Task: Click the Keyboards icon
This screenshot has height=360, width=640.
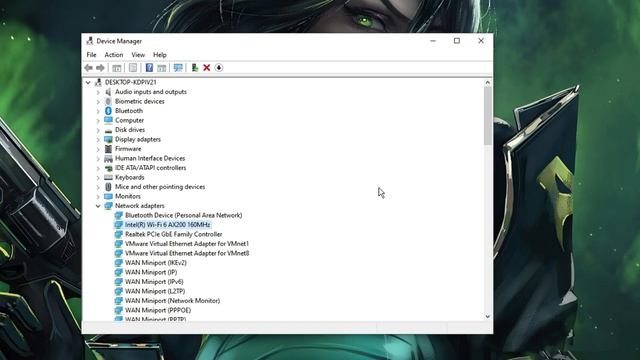Action: 108,177
